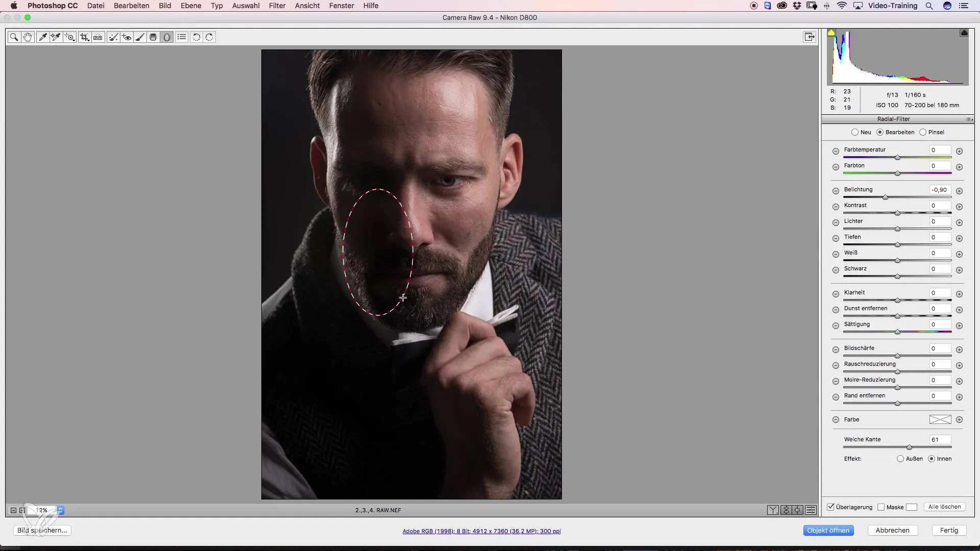Image resolution: width=980 pixels, height=551 pixels.
Task: Open Spotlight search in menu bar
Action: tap(929, 6)
